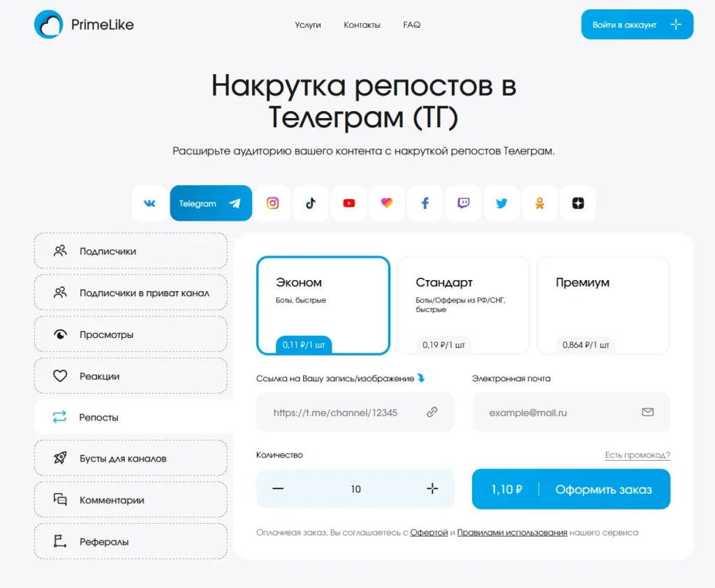This screenshot has height=588, width=715.
Task: Decrease quantity with minus button
Action: tap(278, 489)
